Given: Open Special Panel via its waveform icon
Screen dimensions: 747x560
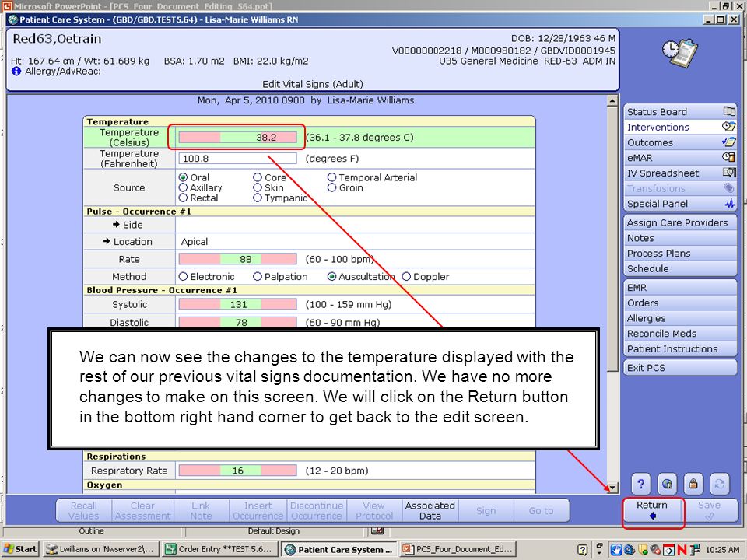Looking at the screenshot, I should [x=730, y=203].
